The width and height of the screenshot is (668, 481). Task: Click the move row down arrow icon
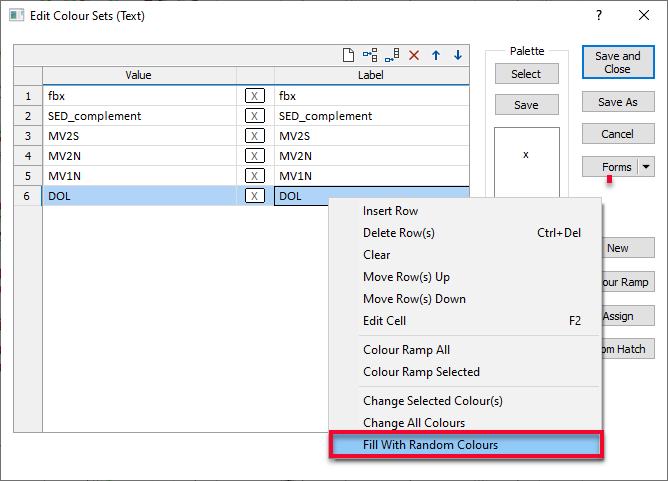click(458, 56)
